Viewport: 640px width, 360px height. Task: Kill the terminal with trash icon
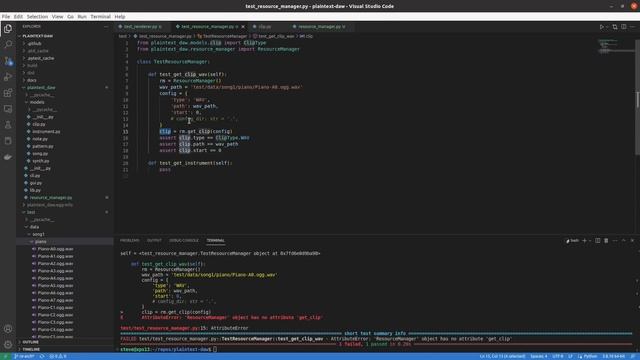pyautogui.click(x=606, y=241)
